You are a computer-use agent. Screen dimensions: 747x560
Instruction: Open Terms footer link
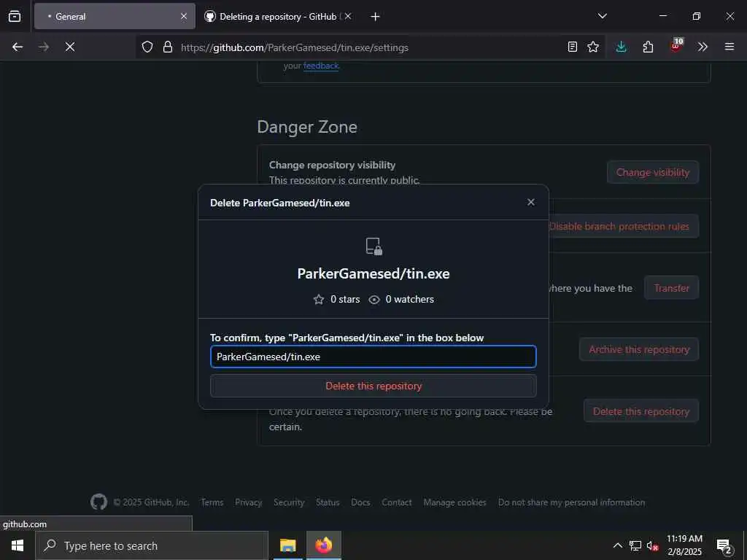click(x=212, y=502)
